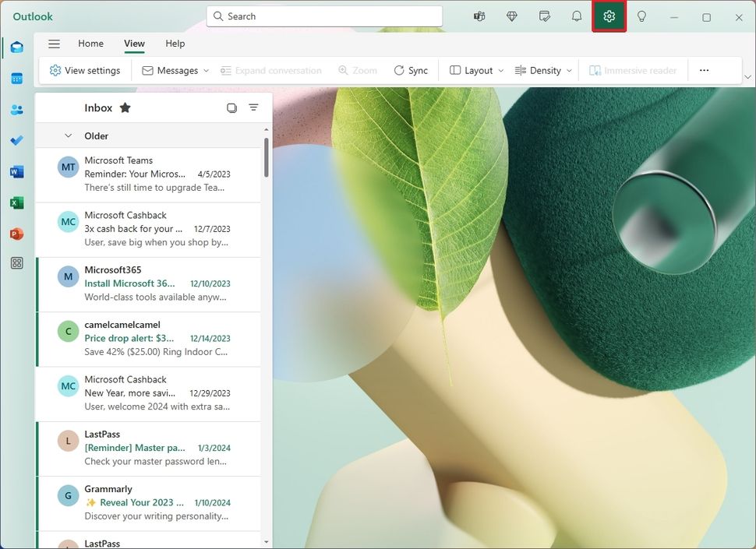Launch Word from the app sidebar
Image resolution: width=756 pixels, height=549 pixels.
coord(16,171)
